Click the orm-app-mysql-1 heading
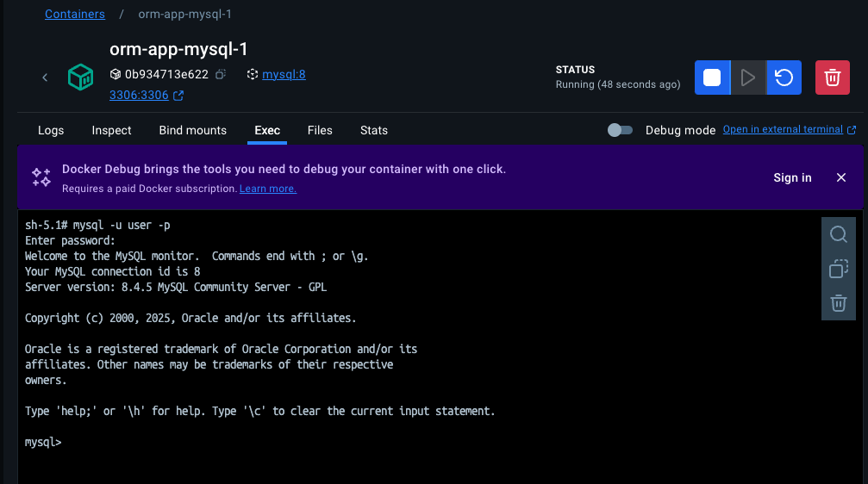Viewport: 868px width, 484px height. tap(178, 49)
